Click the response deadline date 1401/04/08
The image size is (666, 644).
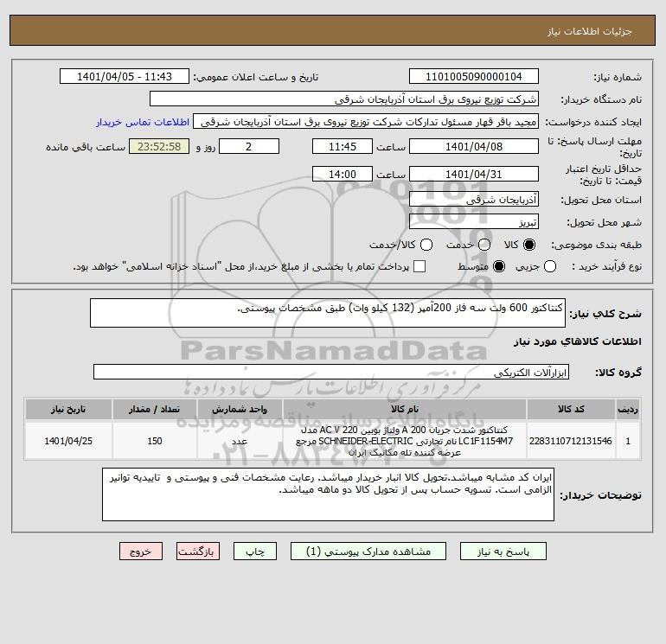click(474, 146)
